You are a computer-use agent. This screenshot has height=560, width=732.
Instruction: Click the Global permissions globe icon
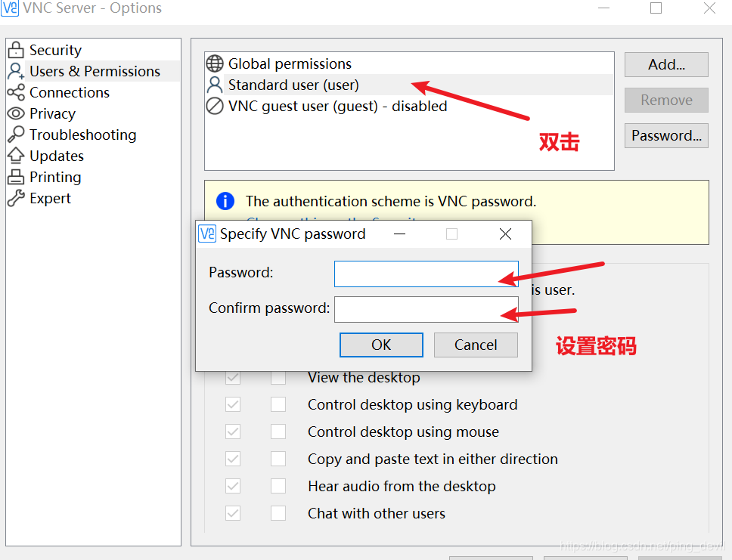(x=215, y=63)
